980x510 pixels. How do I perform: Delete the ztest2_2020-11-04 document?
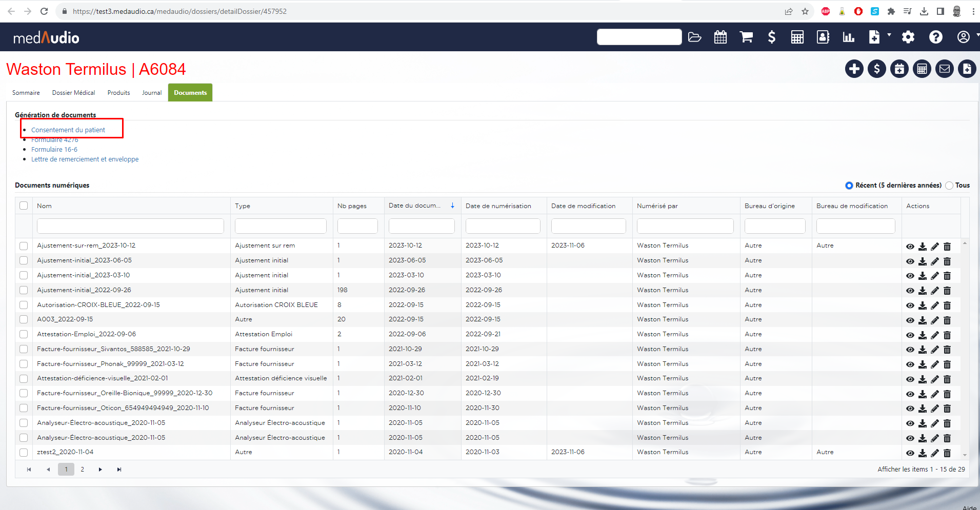[947, 453]
